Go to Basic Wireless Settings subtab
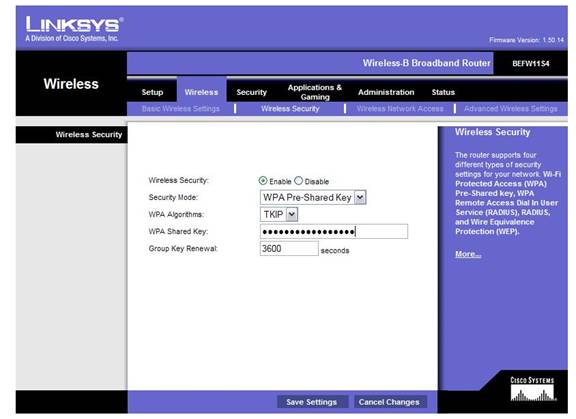576x419 pixels. 181,109
